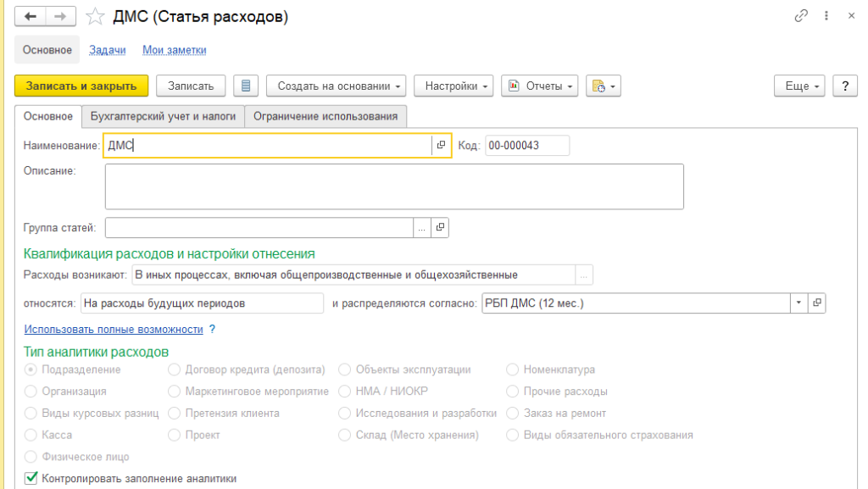The height and width of the screenshot is (489, 868).
Task: Click the Записать и закрыть button
Action: [81, 86]
